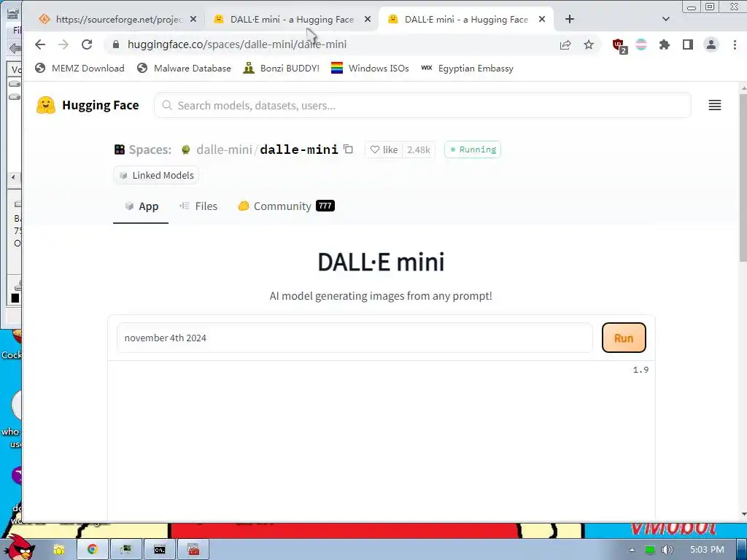Select the App tab
747x560 pixels.
(x=141, y=206)
